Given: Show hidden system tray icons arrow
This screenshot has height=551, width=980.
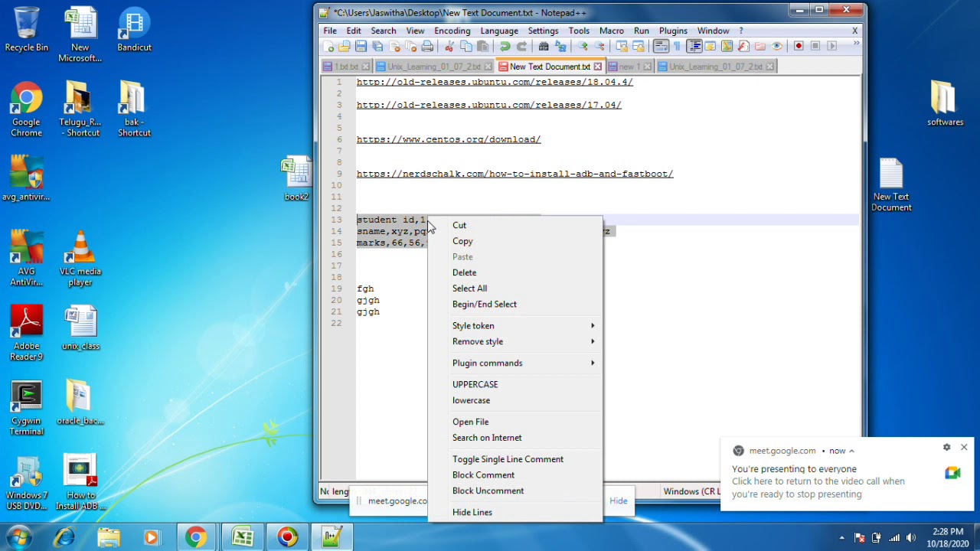Looking at the screenshot, I should (841, 538).
